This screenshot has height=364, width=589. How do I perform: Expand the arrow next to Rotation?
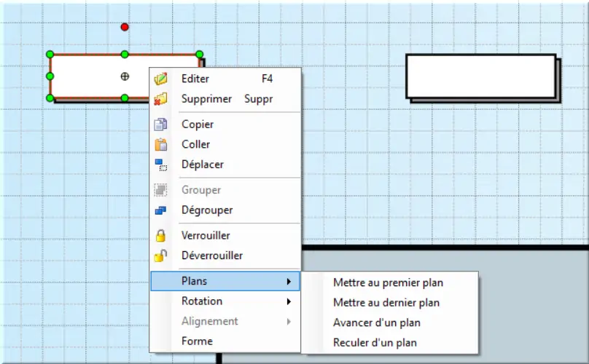click(289, 301)
